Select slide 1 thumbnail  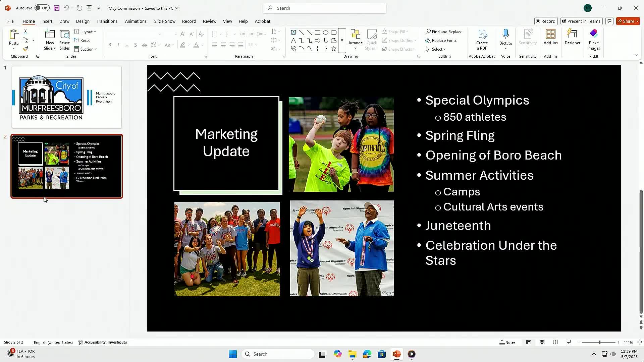67,97
